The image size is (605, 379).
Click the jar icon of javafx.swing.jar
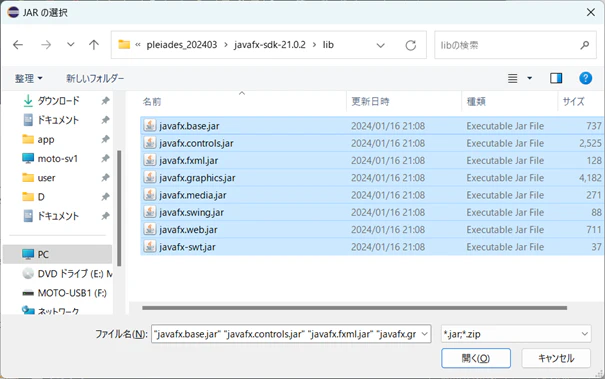(150, 212)
